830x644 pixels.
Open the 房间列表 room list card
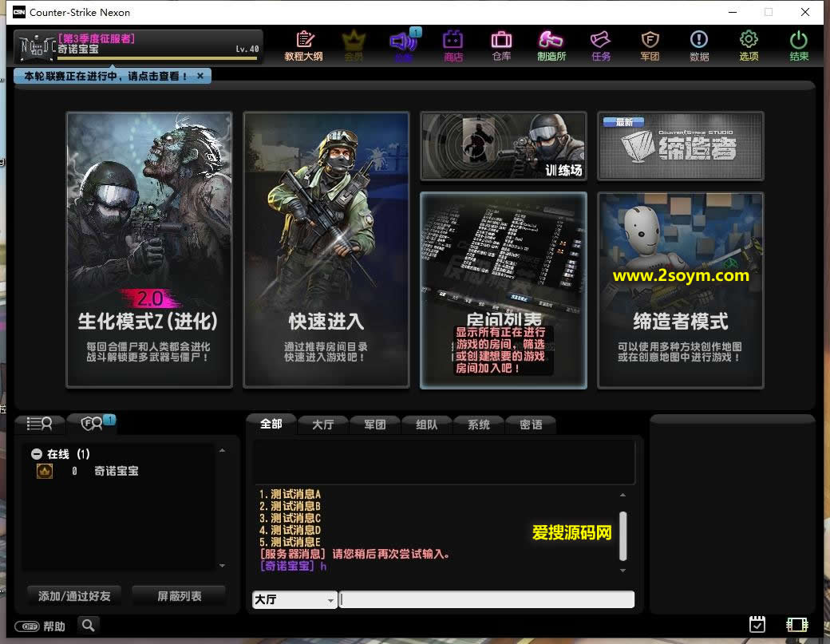[x=504, y=290]
